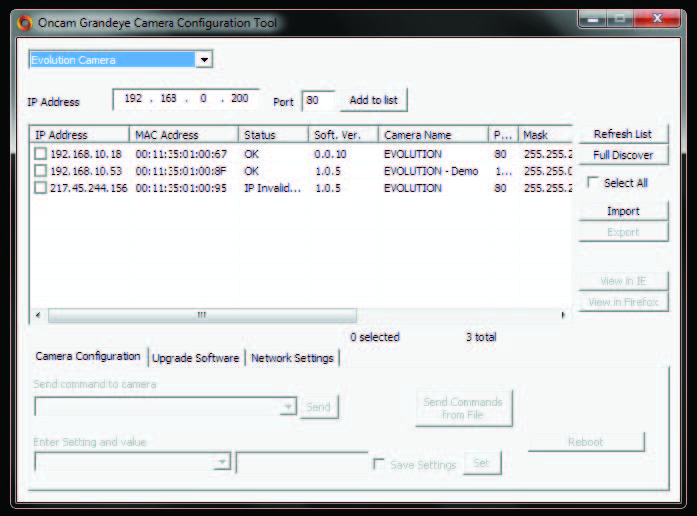Sort by the IP Address column header
Viewport: 697px width, 516px height.
[x=80, y=135]
